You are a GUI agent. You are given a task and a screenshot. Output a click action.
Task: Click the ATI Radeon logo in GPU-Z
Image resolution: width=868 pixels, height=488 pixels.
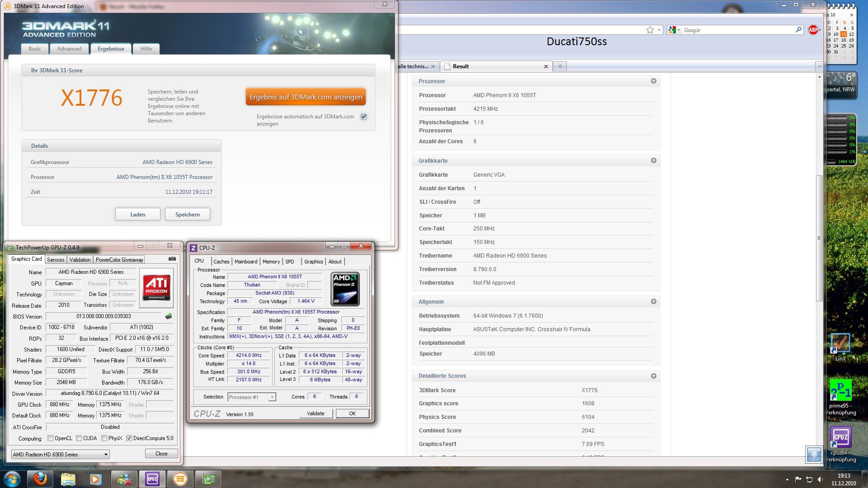[157, 288]
